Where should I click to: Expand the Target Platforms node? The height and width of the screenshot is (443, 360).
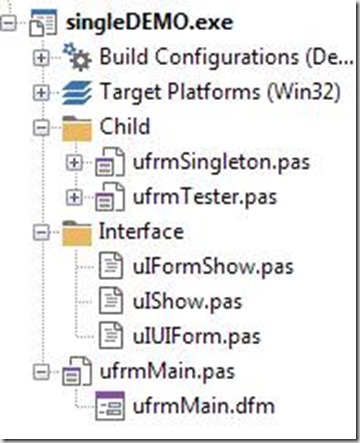pos(41,93)
